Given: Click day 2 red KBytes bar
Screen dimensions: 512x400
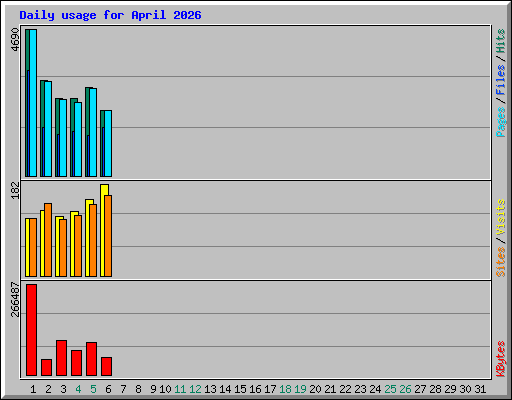Looking at the screenshot, I should point(47,367).
